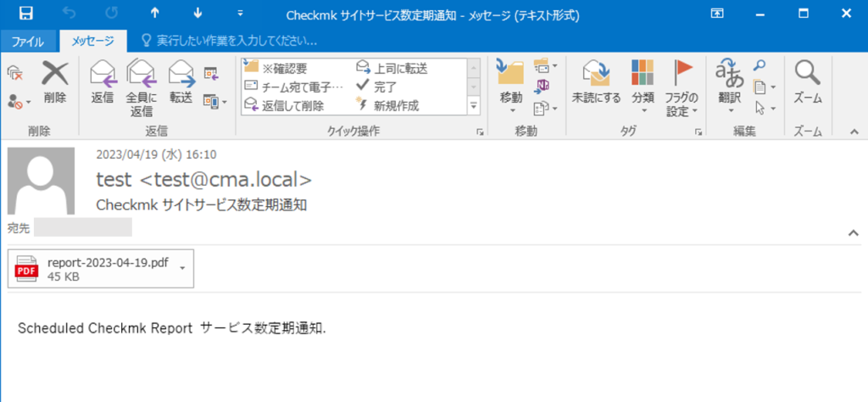Click the date 2023/04/19 (水) 16:10
The image size is (868, 402).
tap(156, 154)
